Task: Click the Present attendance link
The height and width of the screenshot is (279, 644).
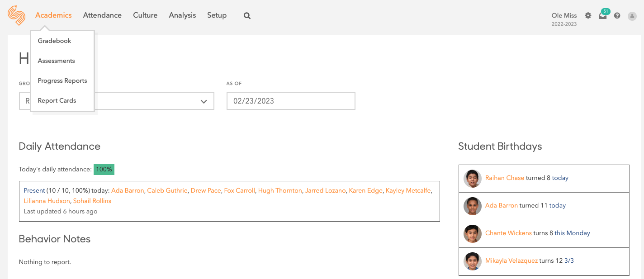Action: (34, 190)
